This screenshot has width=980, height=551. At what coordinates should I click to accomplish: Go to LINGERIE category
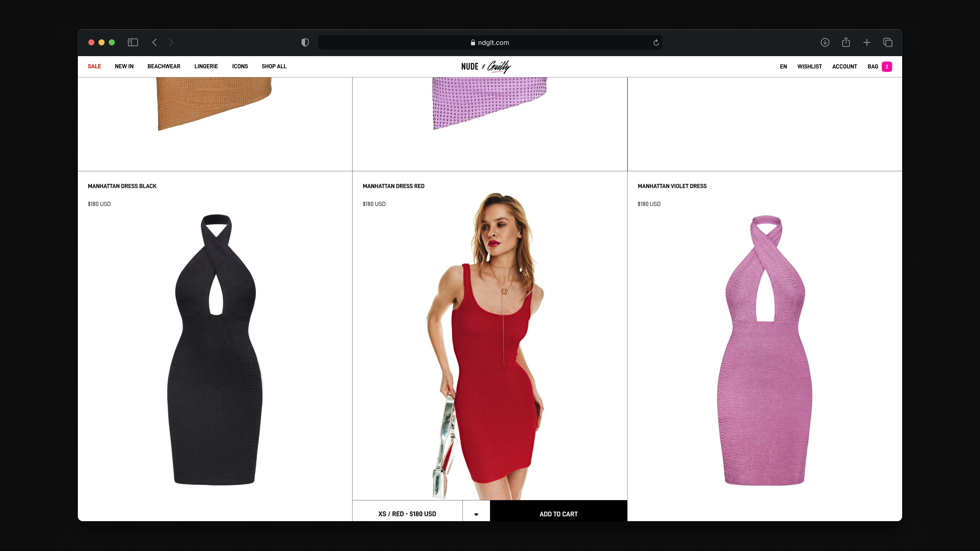(206, 66)
